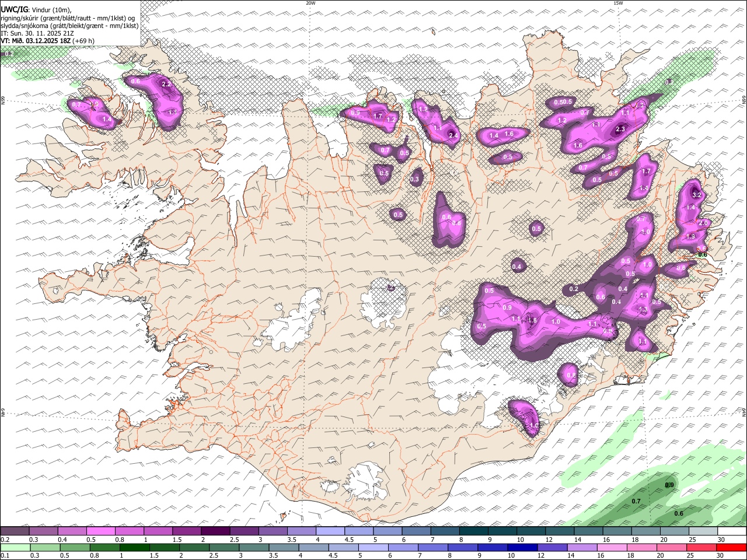
Task: Click the 20W longitude label
Action: pyautogui.click(x=310, y=3)
